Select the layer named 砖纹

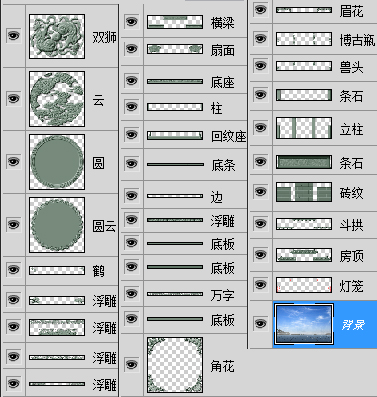coord(351,193)
